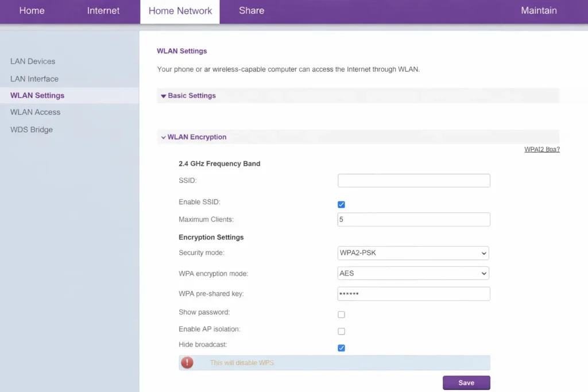Save the WLAN settings
This screenshot has height=392, width=588.
tap(466, 383)
